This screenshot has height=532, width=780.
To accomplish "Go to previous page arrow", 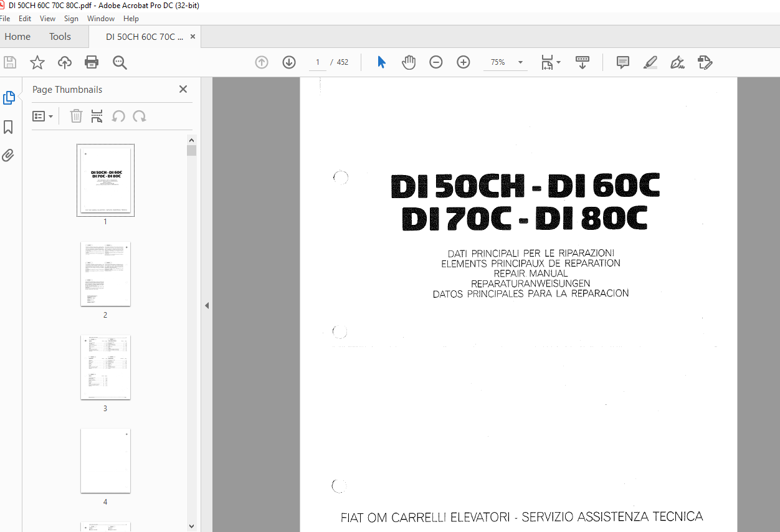I will (262, 62).
